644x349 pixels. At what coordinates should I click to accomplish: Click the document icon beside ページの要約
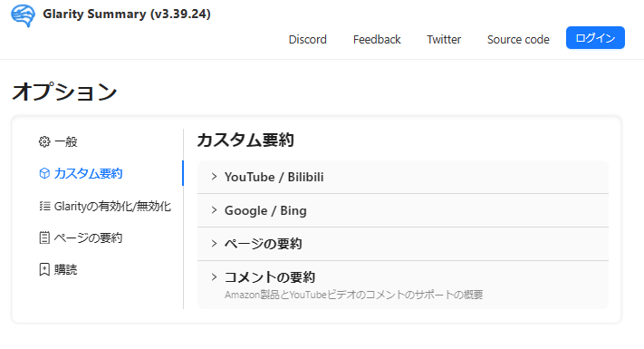coord(44,238)
